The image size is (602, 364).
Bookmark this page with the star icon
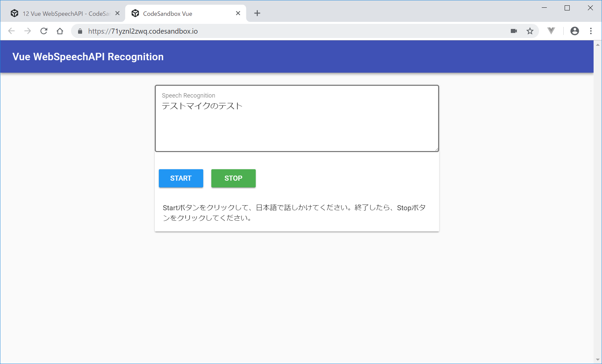point(530,31)
